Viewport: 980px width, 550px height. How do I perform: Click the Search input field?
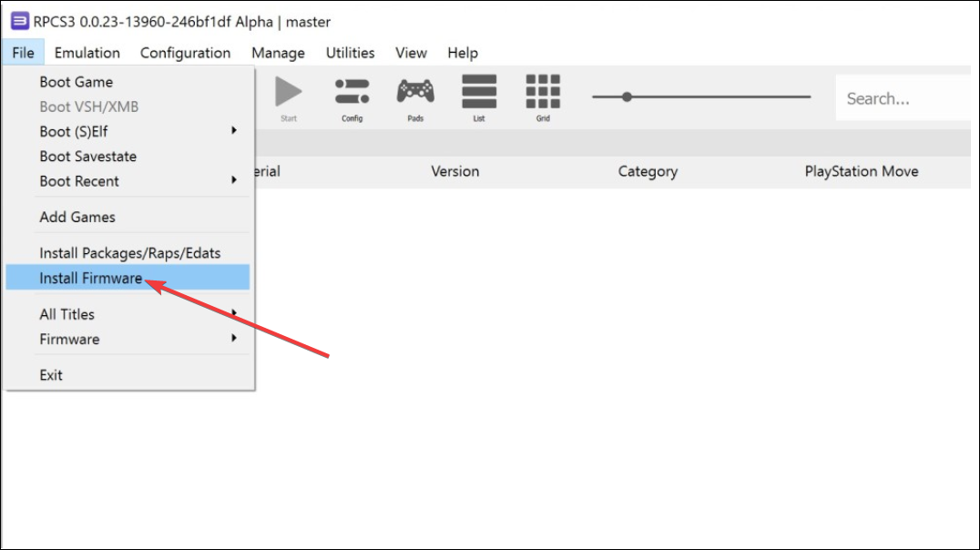coord(902,98)
